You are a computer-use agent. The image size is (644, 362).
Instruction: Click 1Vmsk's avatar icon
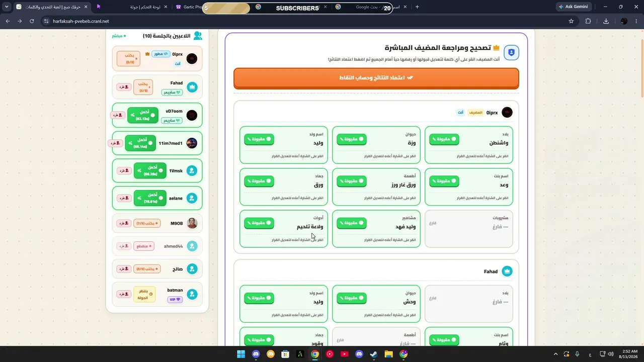[192, 171]
